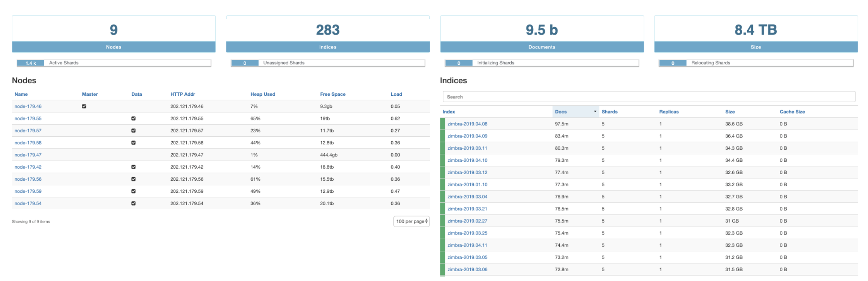Click the Docs column sort arrow
The image size is (868, 281).
click(x=595, y=111)
